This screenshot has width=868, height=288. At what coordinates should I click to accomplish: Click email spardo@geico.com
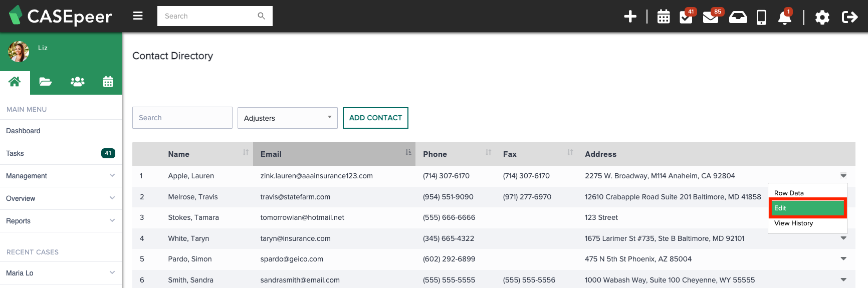coord(292,259)
